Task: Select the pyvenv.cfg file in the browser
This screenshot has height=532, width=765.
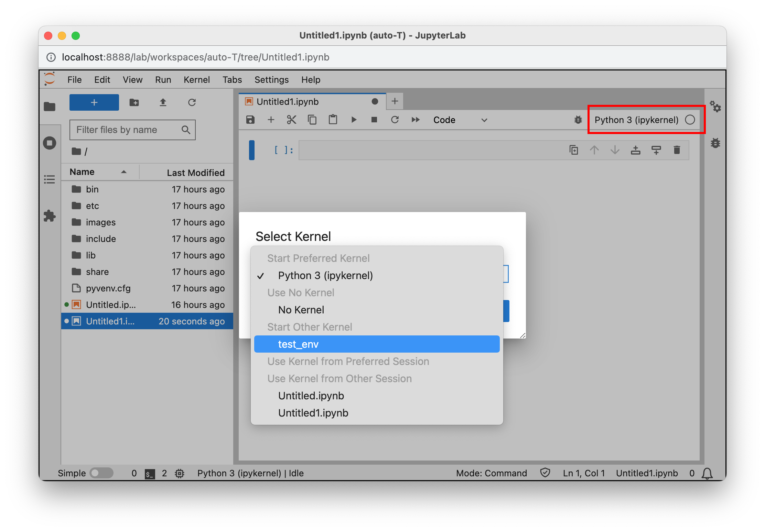Action: (x=108, y=288)
